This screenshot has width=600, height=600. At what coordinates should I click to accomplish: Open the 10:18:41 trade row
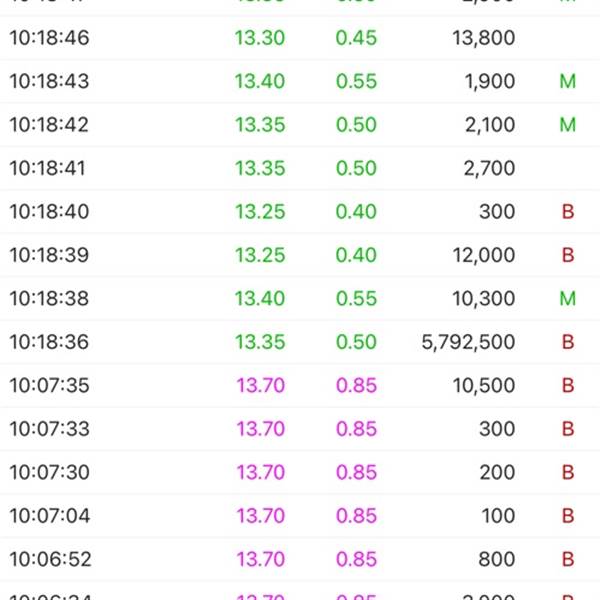point(300,168)
